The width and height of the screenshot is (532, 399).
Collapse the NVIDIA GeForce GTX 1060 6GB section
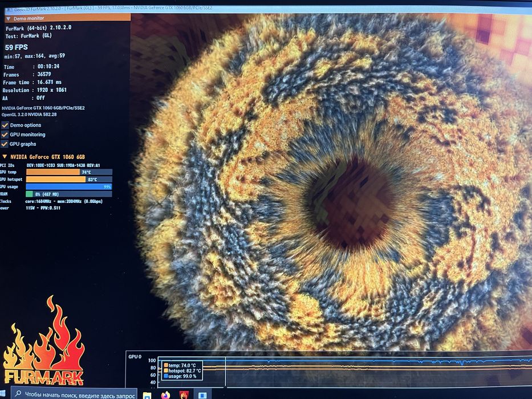pos(5,157)
